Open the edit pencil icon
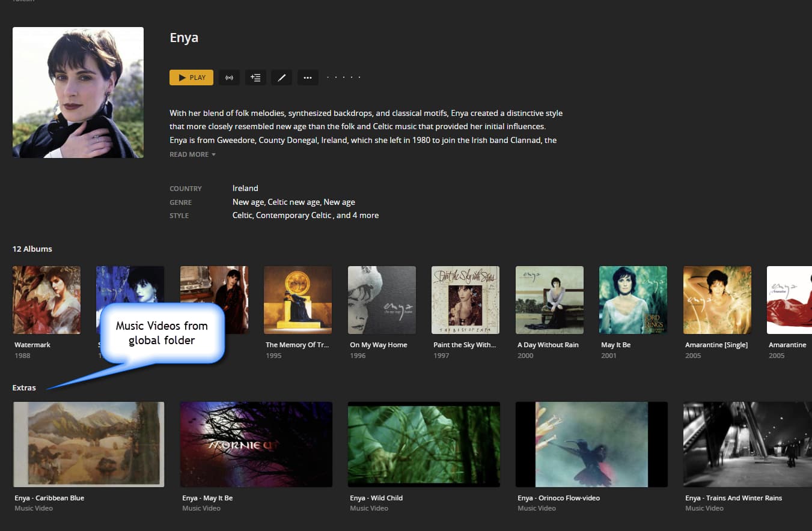This screenshot has height=531, width=812. (x=281, y=77)
